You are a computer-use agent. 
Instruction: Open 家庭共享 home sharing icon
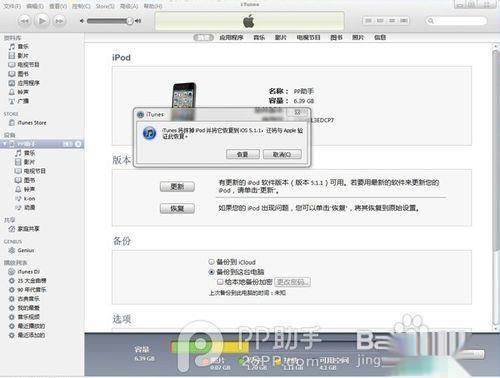click(24, 229)
